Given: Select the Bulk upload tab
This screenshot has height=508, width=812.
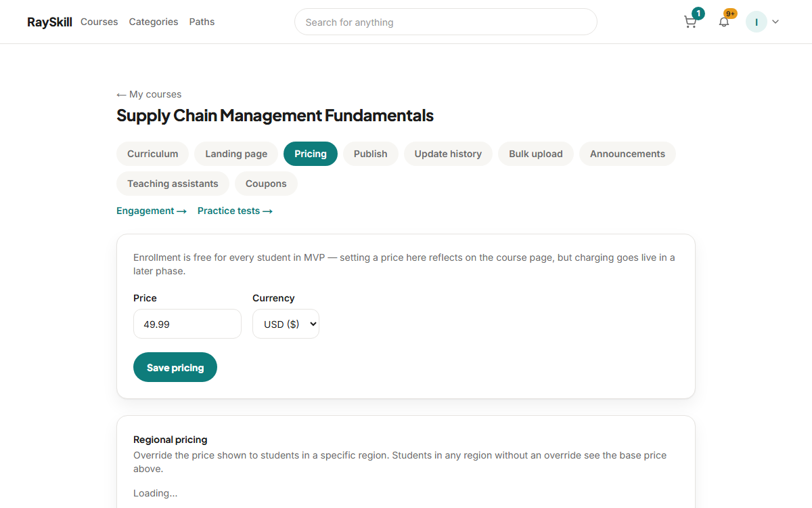Looking at the screenshot, I should 536,154.
